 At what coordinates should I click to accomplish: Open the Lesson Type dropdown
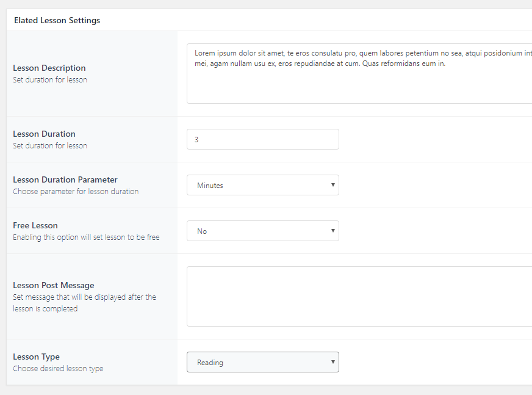click(x=262, y=362)
